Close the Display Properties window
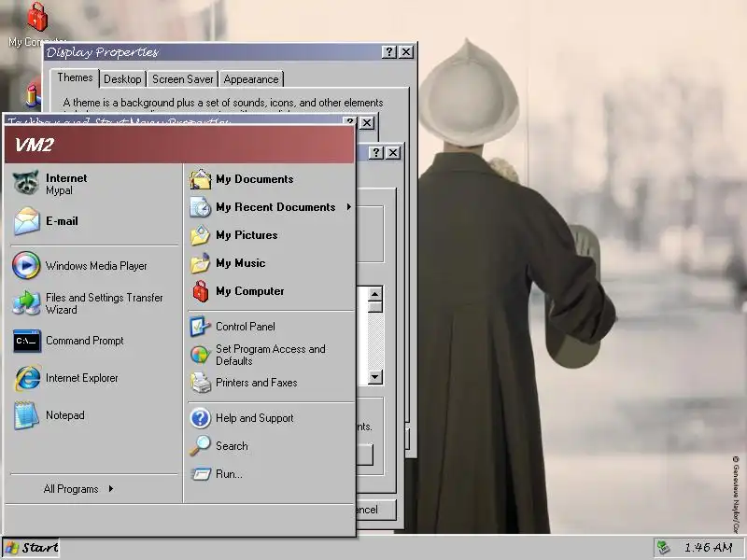747x560 pixels. (x=406, y=52)
